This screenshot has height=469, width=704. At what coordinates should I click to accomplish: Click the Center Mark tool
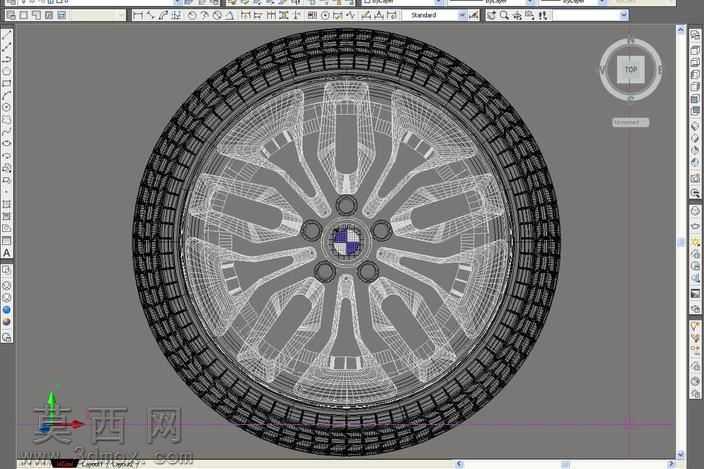click(325, 15)
